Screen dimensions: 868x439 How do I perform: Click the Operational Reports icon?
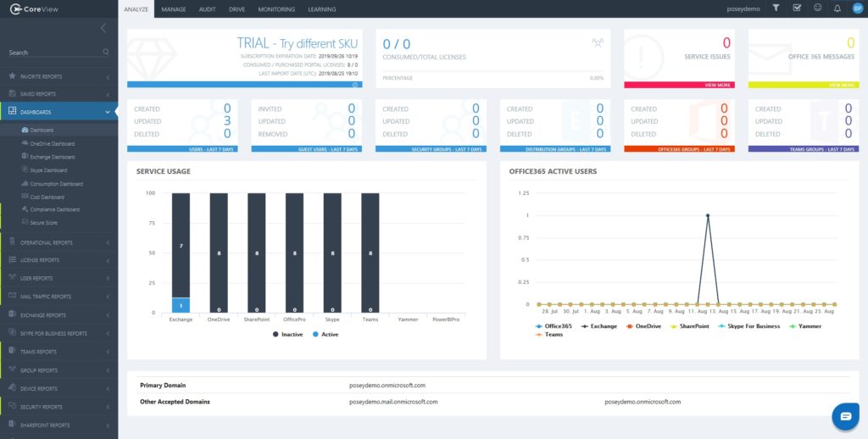[x=12, y=242]
